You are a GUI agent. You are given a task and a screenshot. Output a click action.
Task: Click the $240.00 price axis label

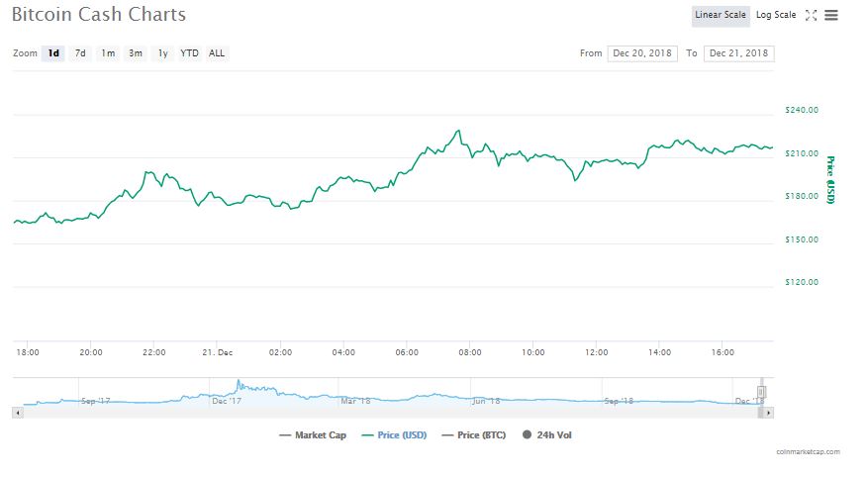click(802, 110)
